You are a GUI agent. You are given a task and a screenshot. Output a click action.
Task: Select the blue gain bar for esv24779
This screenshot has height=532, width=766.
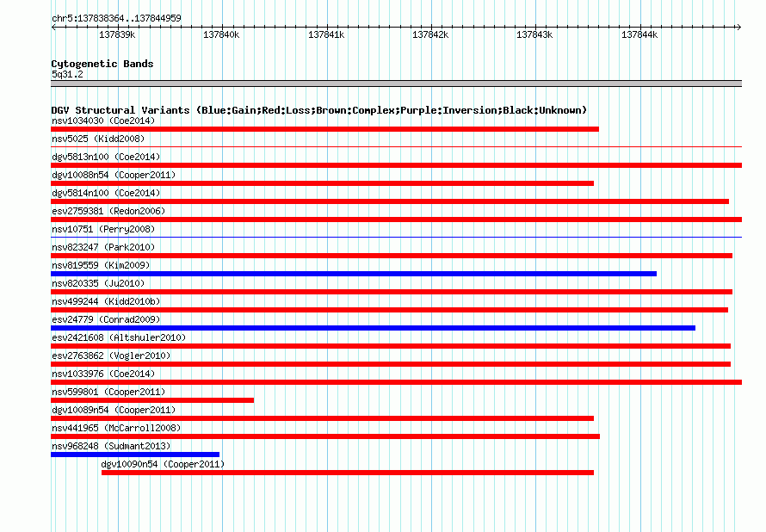[x=373, y=328]
